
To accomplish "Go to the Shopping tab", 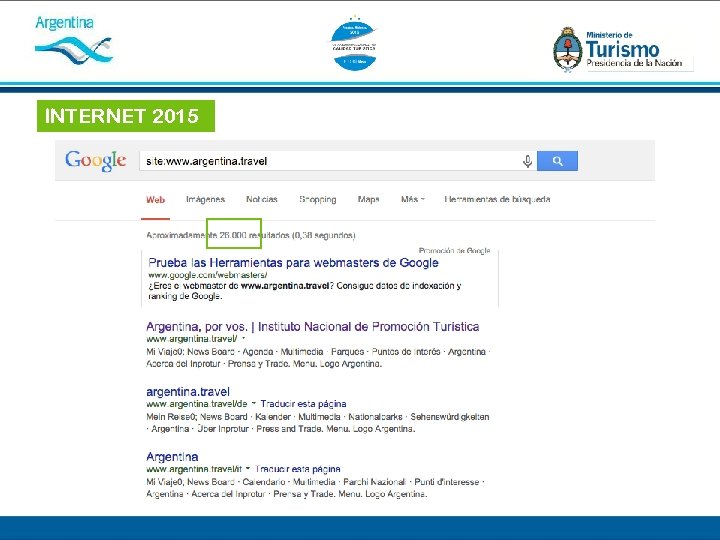I will point(318,200).
